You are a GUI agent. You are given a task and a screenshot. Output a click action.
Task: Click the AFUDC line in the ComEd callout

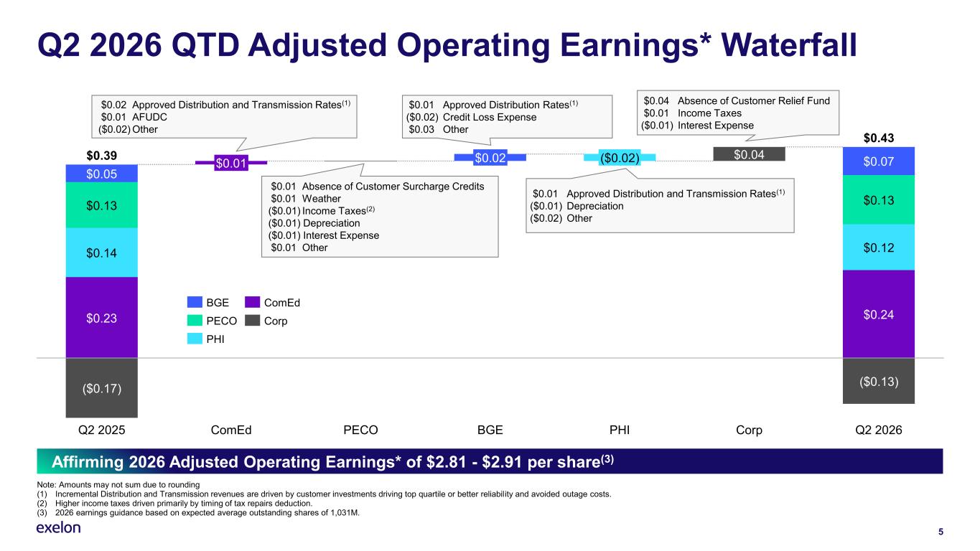point(131,117)
